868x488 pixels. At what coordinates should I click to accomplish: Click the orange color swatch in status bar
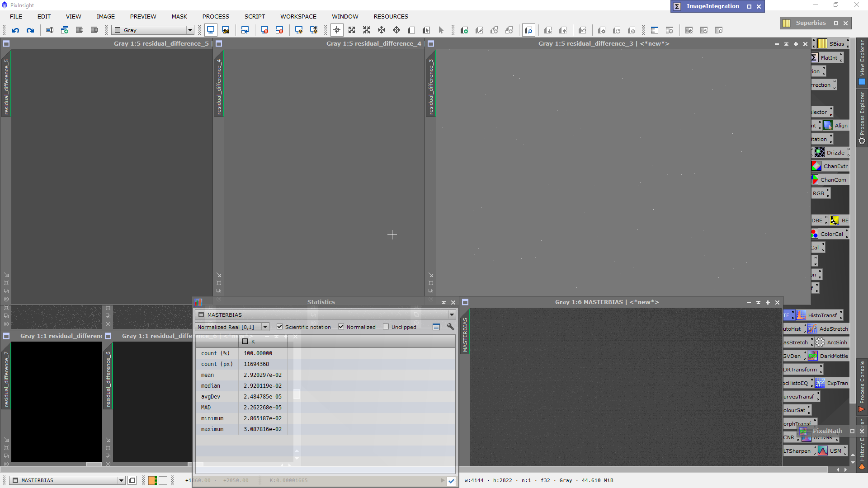point(152,480)
